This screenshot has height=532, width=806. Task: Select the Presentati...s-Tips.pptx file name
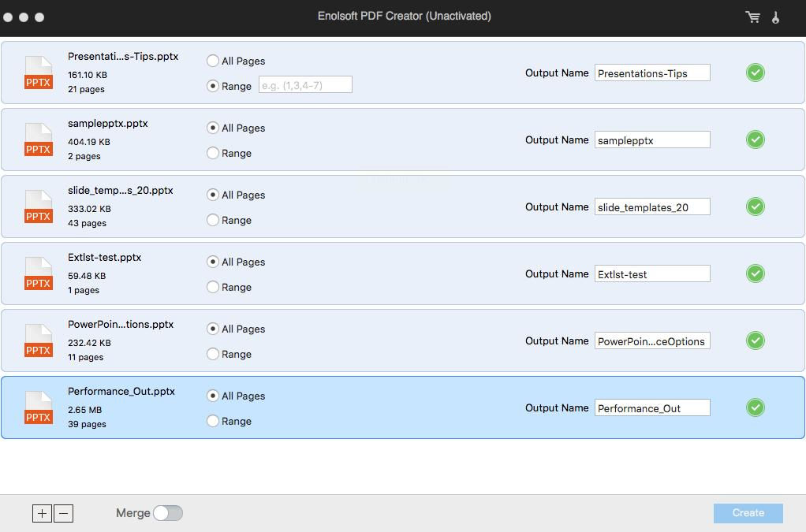123,57
